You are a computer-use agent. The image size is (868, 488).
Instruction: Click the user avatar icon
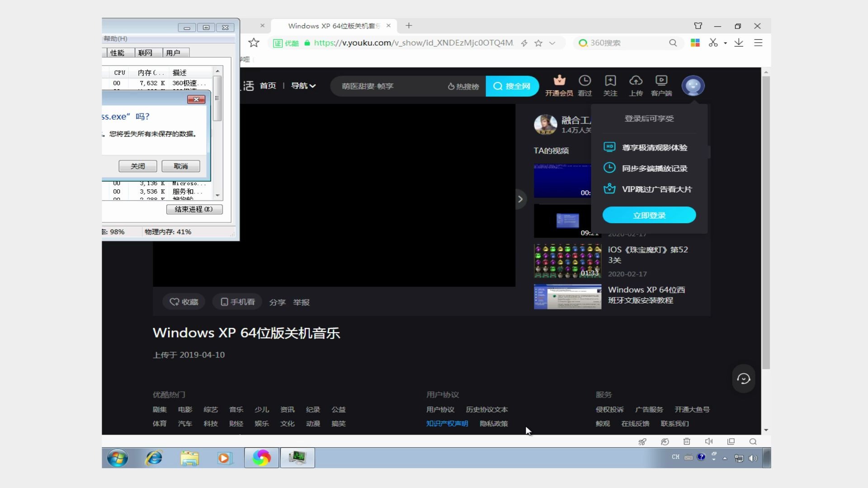point(693,86)
